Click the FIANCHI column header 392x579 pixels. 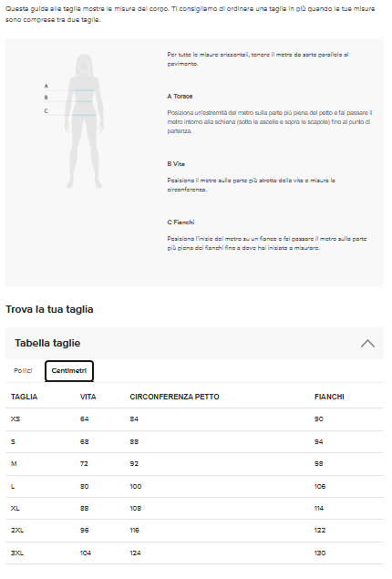329,397
